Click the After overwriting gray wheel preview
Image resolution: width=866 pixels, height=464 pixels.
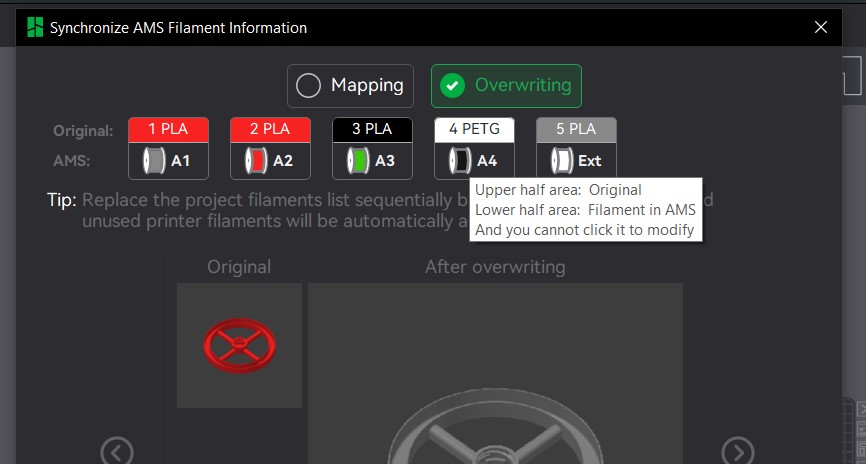coord(495,400)
